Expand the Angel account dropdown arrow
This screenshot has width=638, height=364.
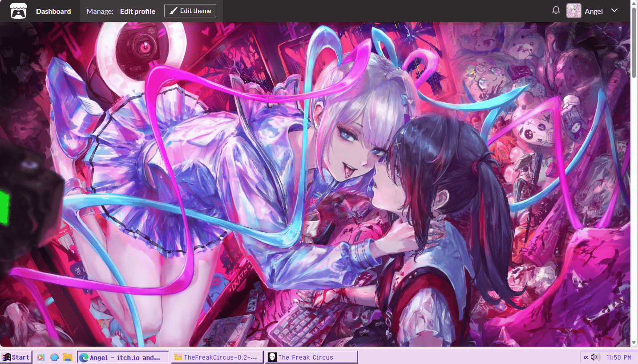[x=614, y=11]
